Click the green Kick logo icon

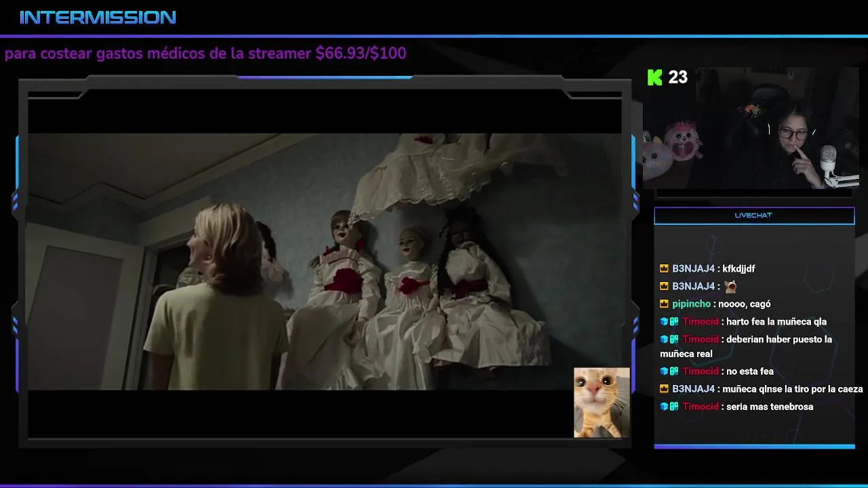(654, 77)
